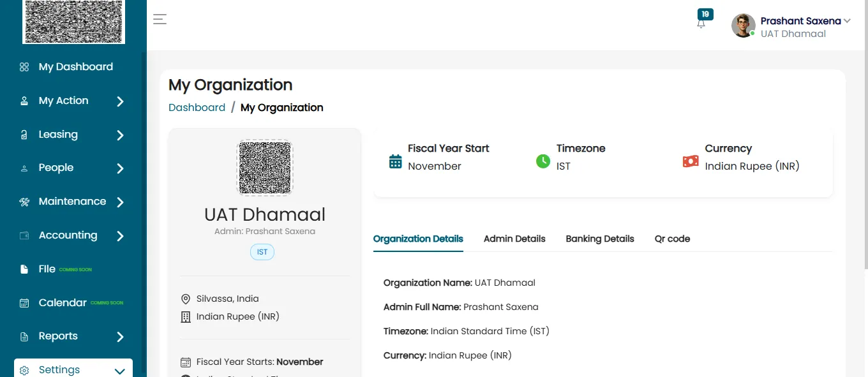Click the organization logo thumbnail
Viewport: 868px width, 377px height.
click(x=265, y=168)
